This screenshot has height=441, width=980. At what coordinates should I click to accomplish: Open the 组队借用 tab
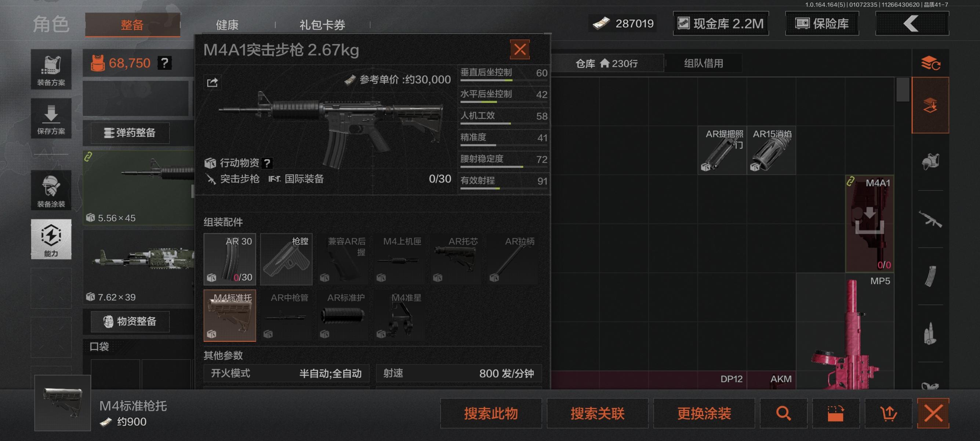click(703, 63)
